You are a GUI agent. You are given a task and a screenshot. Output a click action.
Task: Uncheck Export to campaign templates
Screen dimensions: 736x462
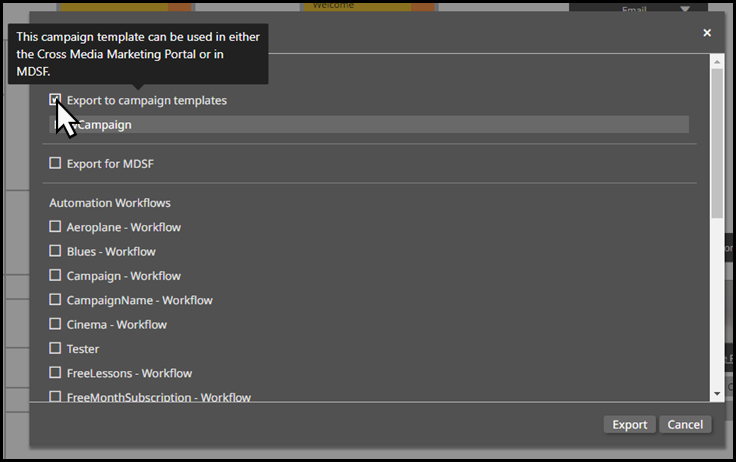(56, 100)
